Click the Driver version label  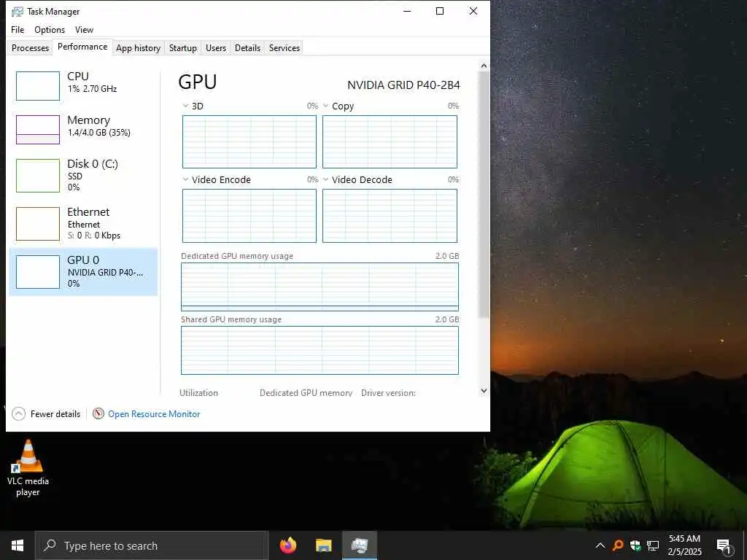click(388, 393)
